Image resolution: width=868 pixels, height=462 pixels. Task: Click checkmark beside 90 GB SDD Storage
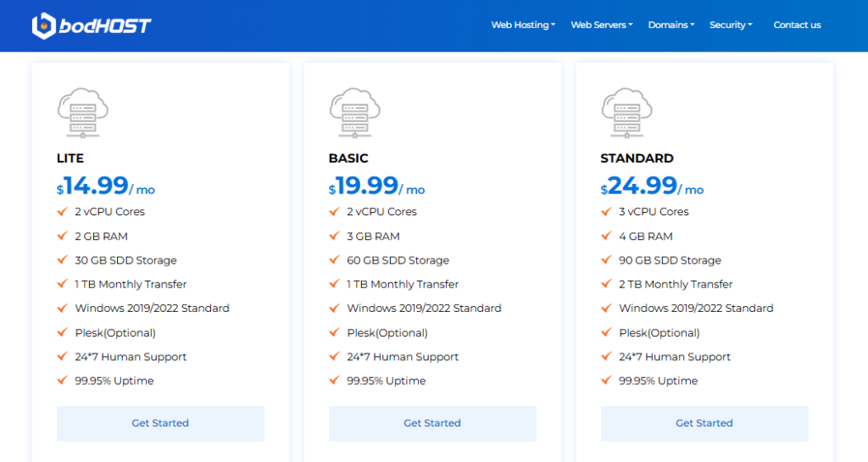click(606, 259)
